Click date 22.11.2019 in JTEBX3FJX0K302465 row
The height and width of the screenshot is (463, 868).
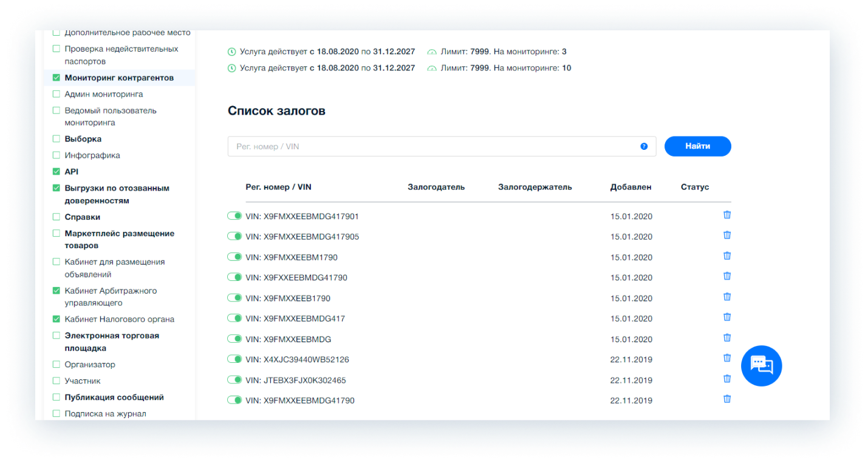coord(631,380)
